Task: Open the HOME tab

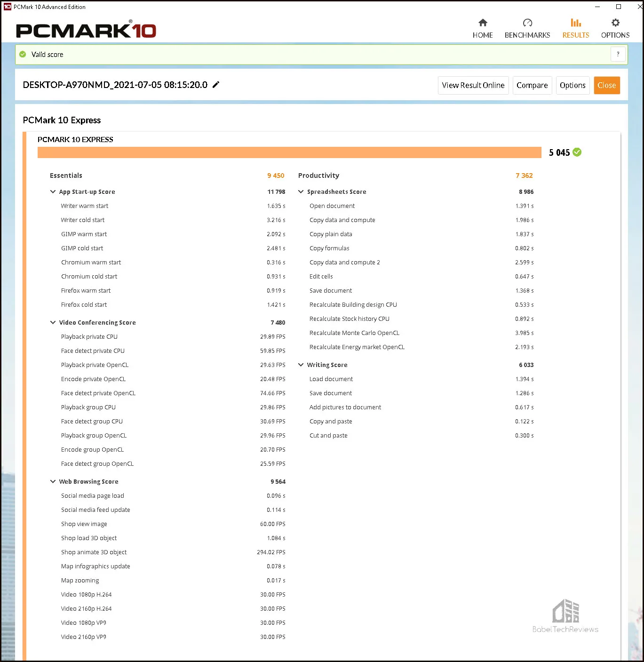Action: click(x=483, y=29)
